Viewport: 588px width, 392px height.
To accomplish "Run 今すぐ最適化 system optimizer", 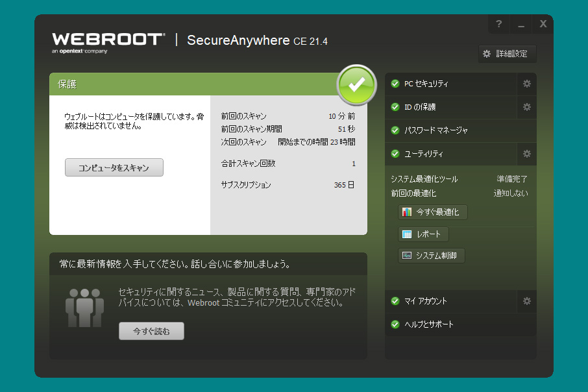I will coord(432,212).
